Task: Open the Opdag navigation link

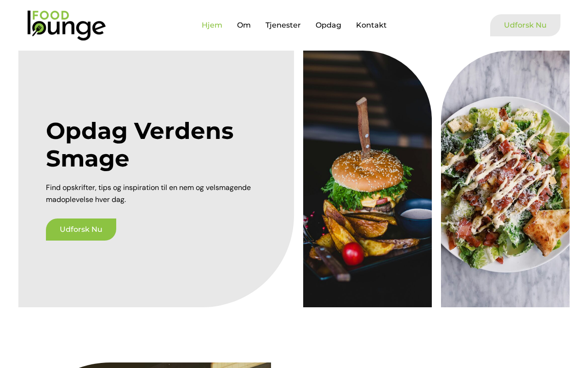Action: point(328,25)
